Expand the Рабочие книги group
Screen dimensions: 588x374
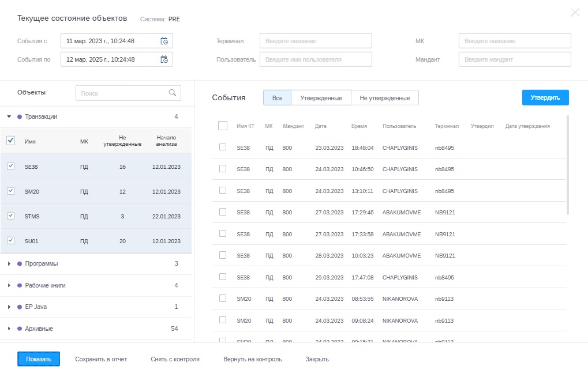[9, 285]
